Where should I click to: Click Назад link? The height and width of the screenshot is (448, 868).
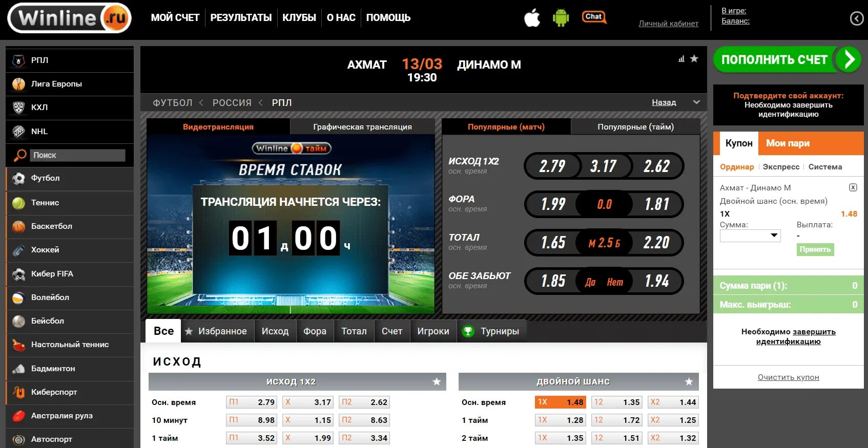point(664,102)
